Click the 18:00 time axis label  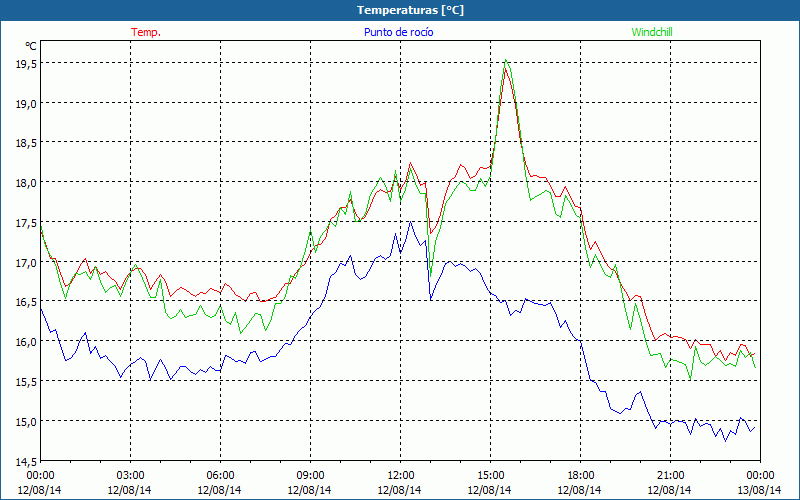(x=581, y=475)
